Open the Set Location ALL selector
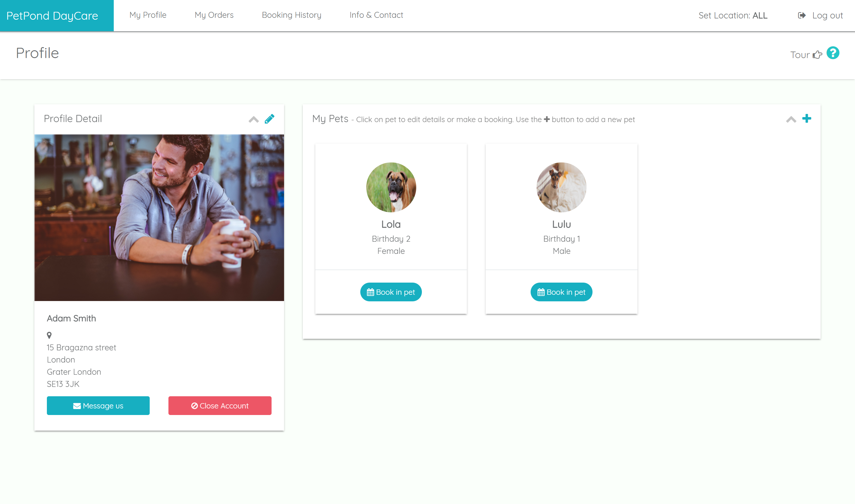 tap(733, 16)
